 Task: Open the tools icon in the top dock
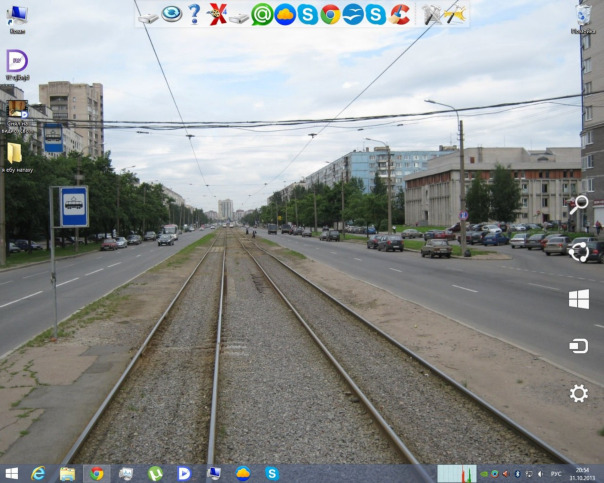[x=432, y=14]
